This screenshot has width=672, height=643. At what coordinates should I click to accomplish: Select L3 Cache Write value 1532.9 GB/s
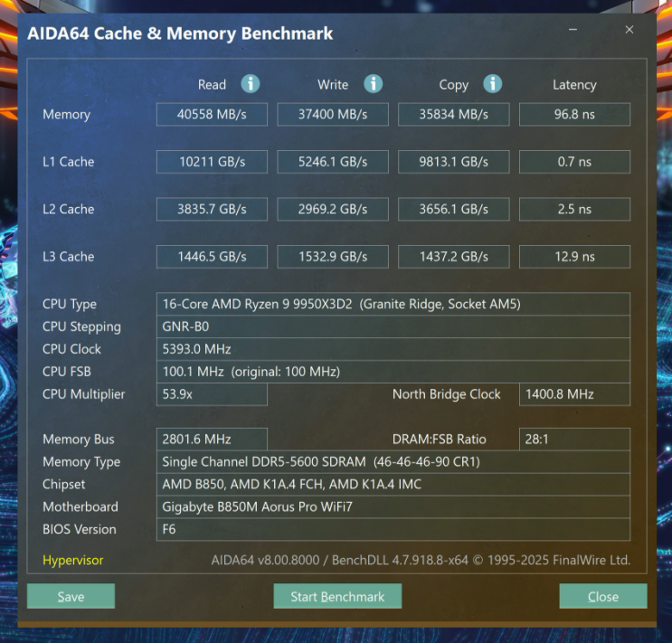[333, 257]
